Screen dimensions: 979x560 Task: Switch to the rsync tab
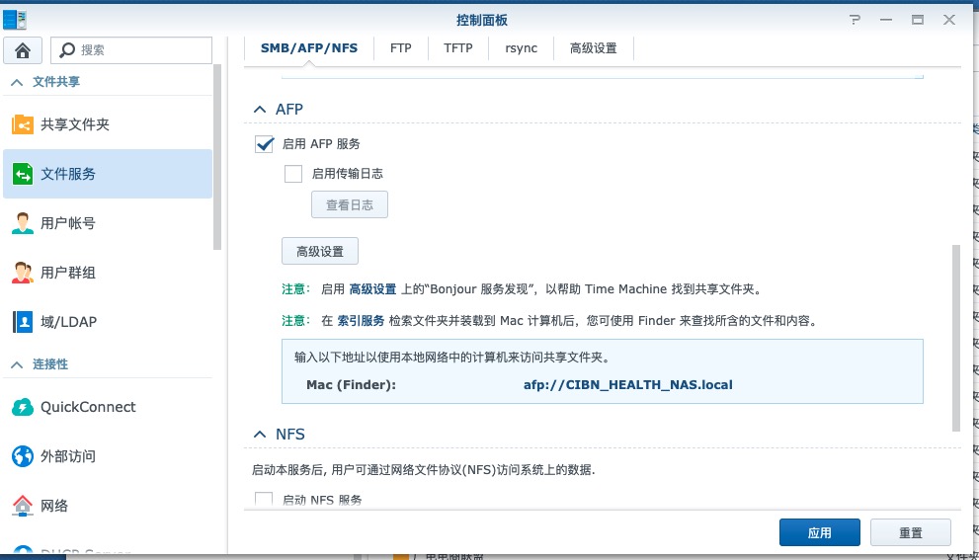point(521,48)
